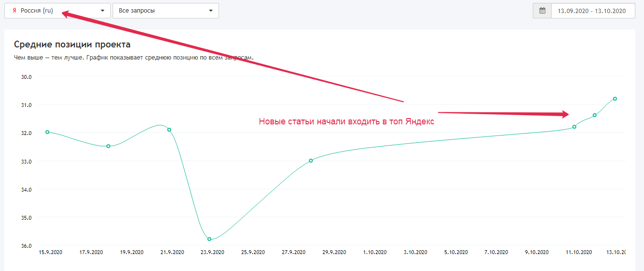Click the 30.0 y-axis label
The image size is (644, 271).
point(26,77)
